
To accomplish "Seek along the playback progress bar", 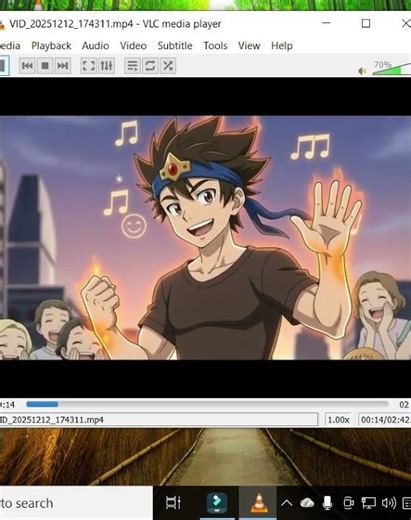I will click(x=207, y=404).
